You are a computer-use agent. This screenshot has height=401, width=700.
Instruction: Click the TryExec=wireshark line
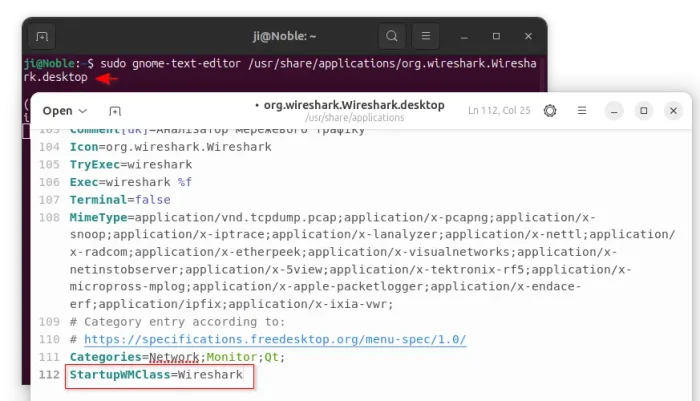point(131,164)
